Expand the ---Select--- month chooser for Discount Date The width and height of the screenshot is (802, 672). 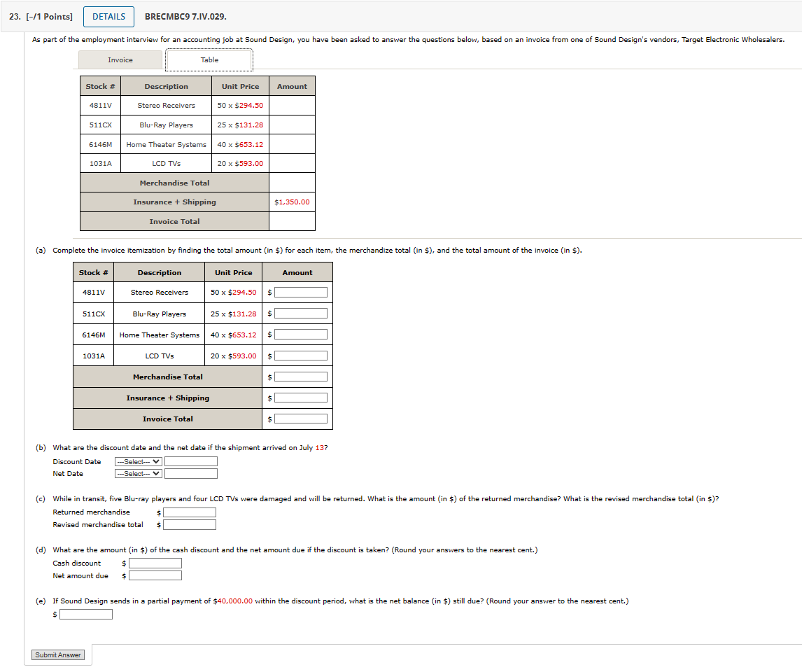137,461
